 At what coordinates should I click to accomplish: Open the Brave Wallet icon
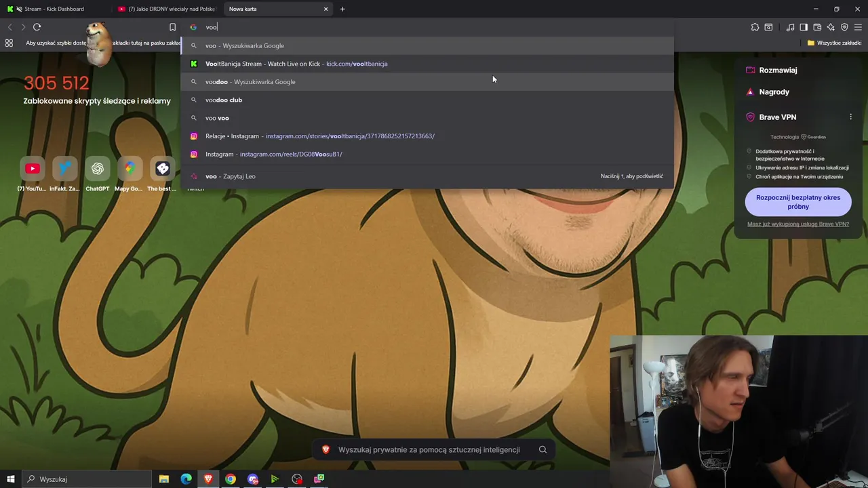click(x=817, y=27)
